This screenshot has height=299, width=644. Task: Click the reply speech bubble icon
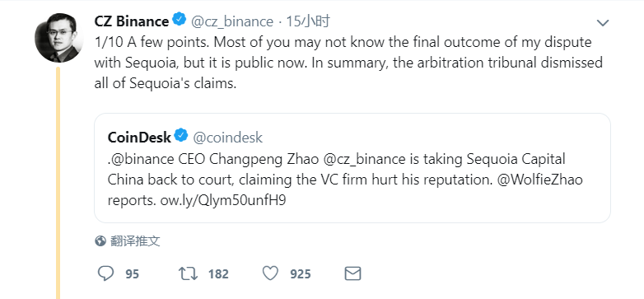click(106, 273)
